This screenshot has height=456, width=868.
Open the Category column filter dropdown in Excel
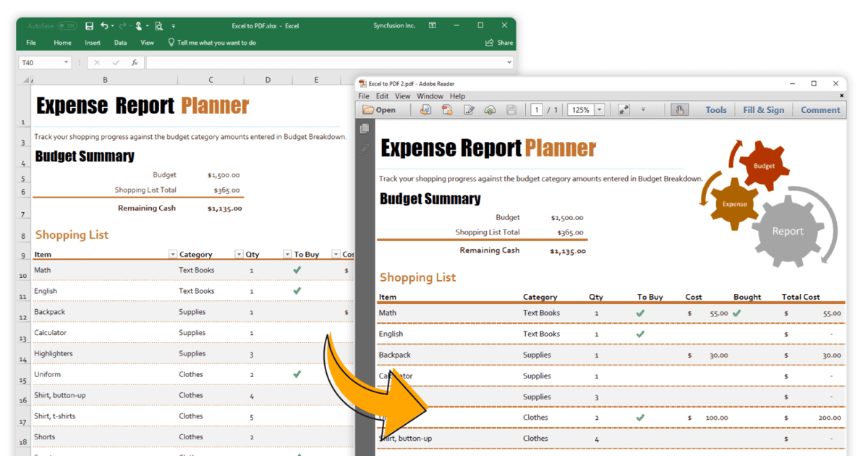tap(239, 254)
